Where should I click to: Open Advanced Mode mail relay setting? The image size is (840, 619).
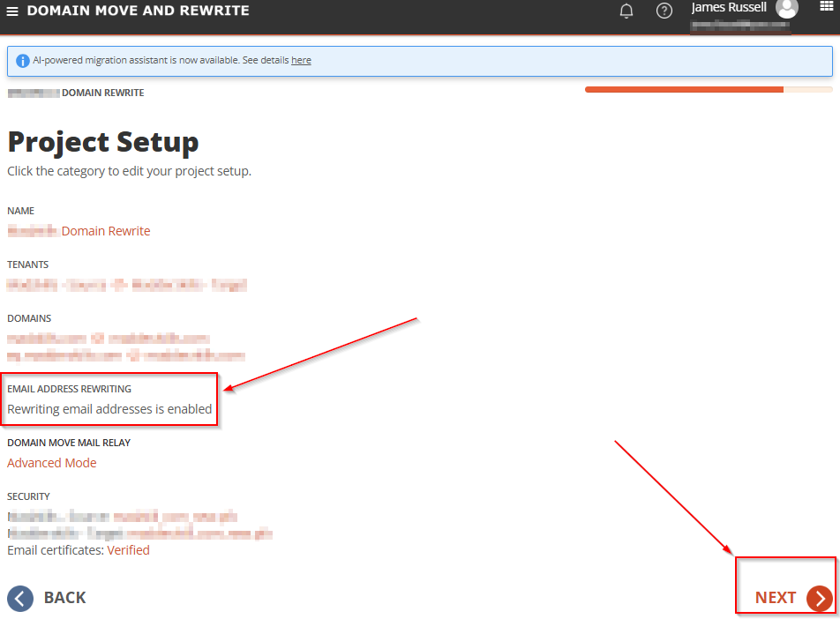tap(52, 463)
